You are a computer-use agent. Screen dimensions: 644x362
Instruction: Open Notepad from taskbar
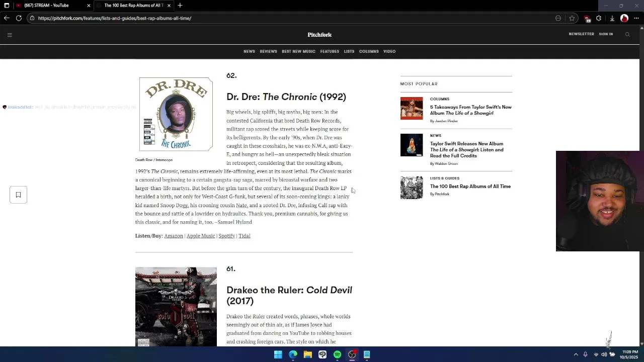pyautogui.click(x=367, y=354)
